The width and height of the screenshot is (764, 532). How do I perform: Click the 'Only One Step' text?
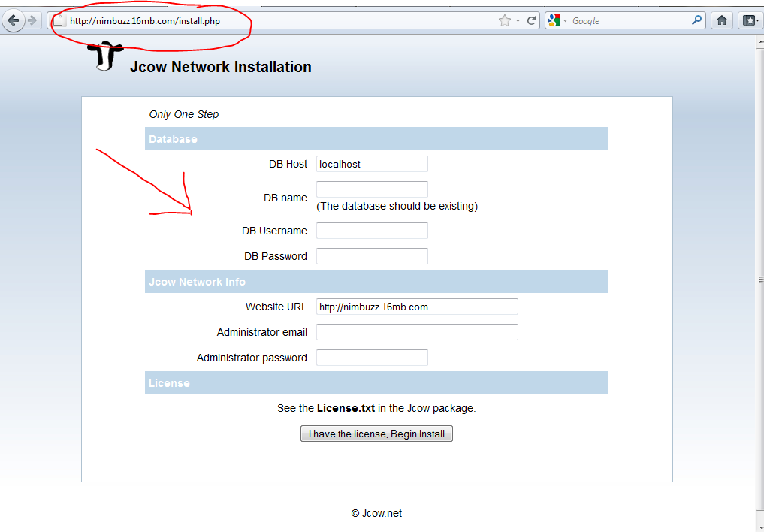click(184, 114)
